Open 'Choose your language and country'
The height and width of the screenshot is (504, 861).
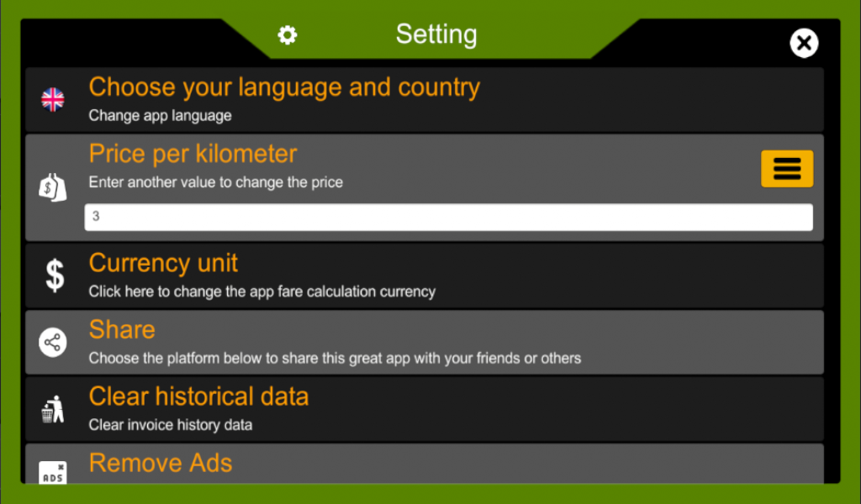coord(283,87)
